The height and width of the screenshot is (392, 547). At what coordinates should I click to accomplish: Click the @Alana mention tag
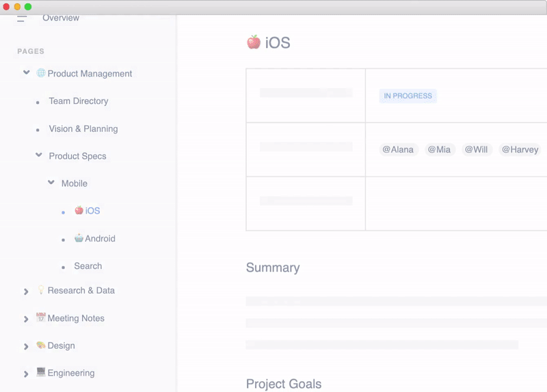pos(398,149)
